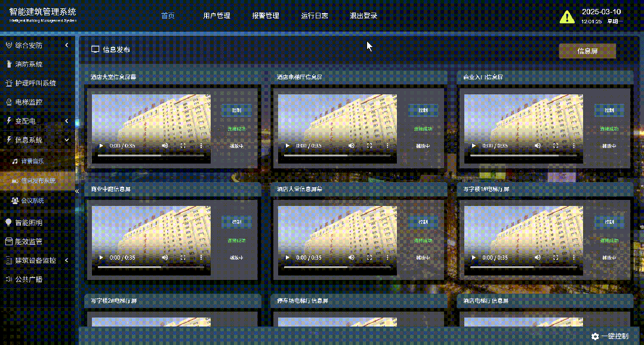Click the yellow warning triangle alert icon
The image size is (644, 345).
point(567,17)
